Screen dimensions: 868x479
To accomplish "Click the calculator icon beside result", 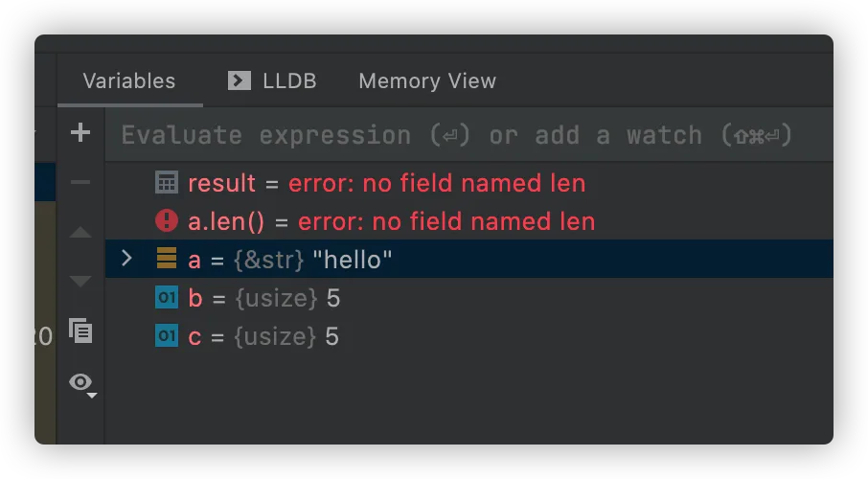I will (x=167, y=183).
